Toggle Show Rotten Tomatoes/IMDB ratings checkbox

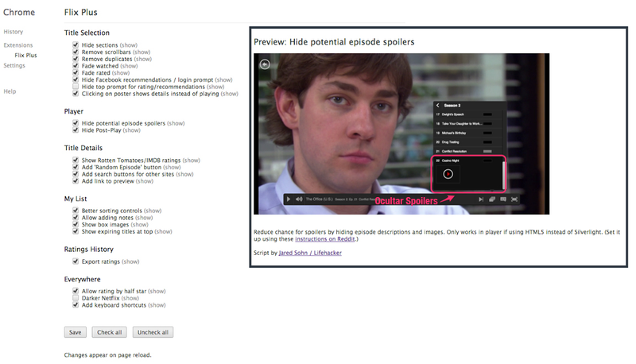76,160
